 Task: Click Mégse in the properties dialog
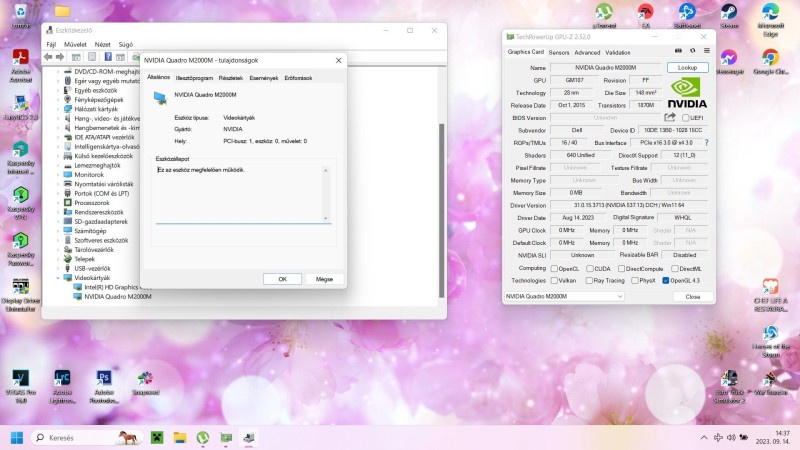point(324,279)
